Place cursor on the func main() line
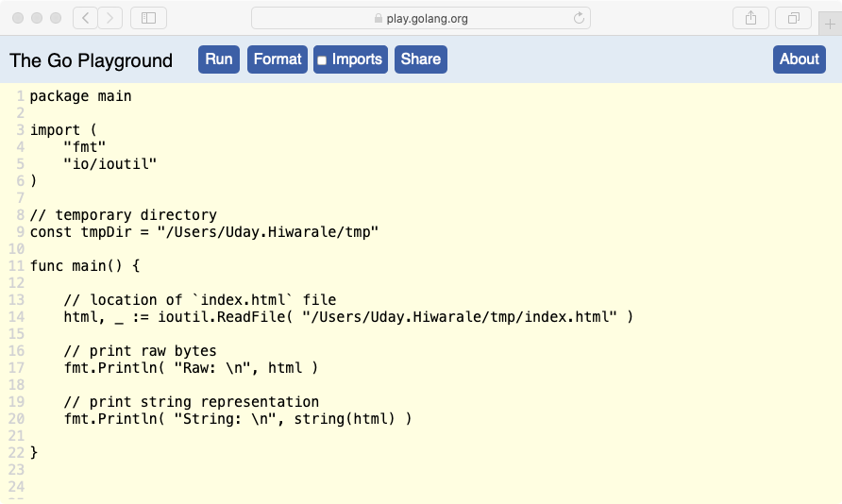The image size is (842, 504). [x=85, y=266]
